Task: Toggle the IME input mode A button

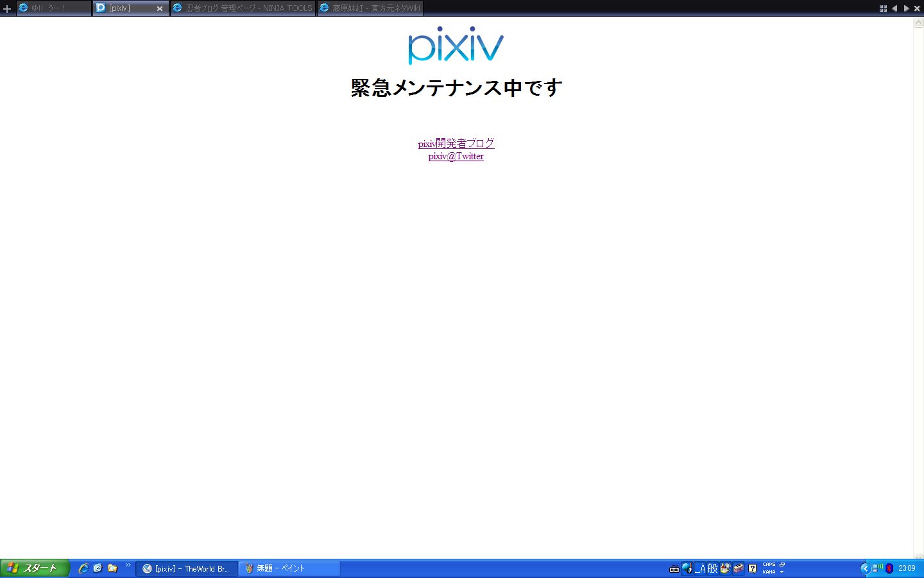Action: click(700, 568)
